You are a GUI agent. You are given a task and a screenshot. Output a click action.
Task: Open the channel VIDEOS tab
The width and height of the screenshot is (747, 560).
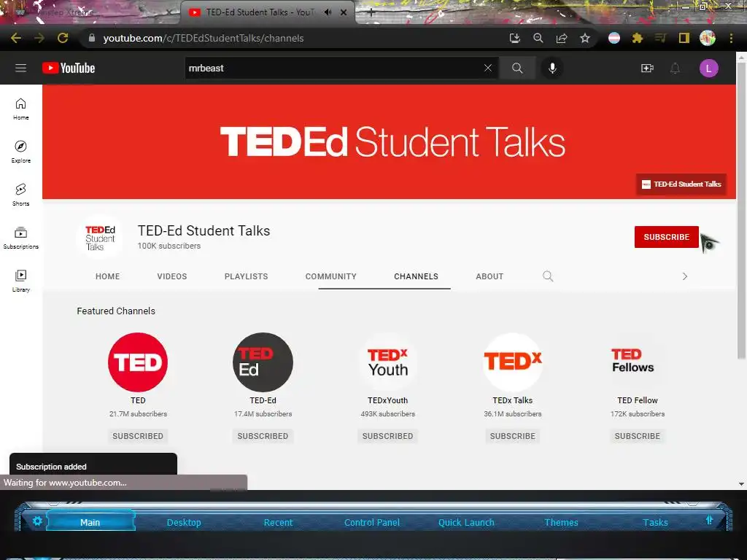tap(172, 276)
